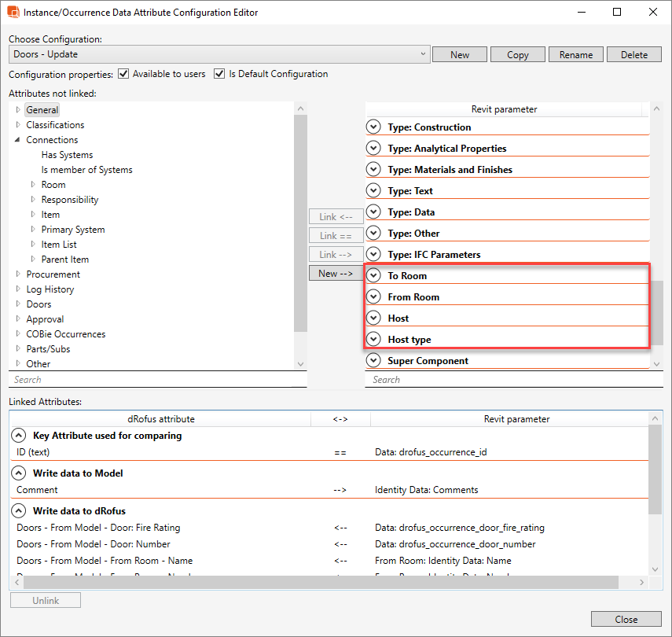The image size is (672, 637).
Task: Open the Choose Configuration dropdown
Action: [x=424, y=54]
